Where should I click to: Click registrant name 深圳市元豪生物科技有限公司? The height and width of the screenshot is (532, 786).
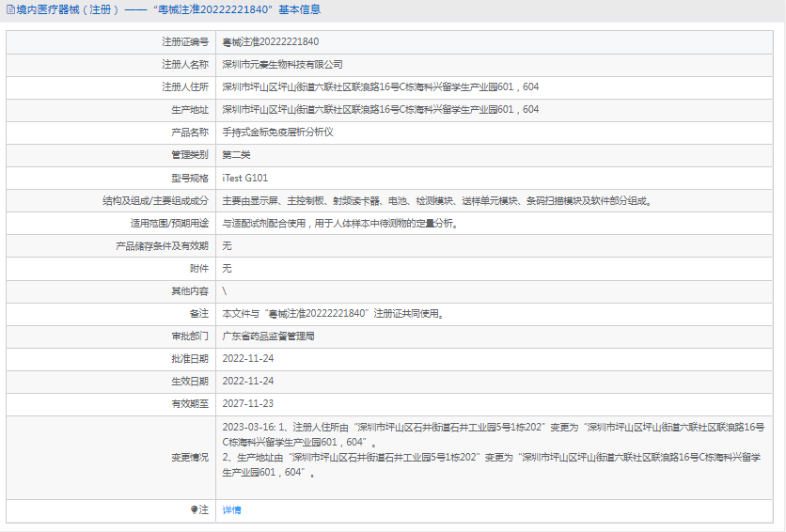pos(283,65)
